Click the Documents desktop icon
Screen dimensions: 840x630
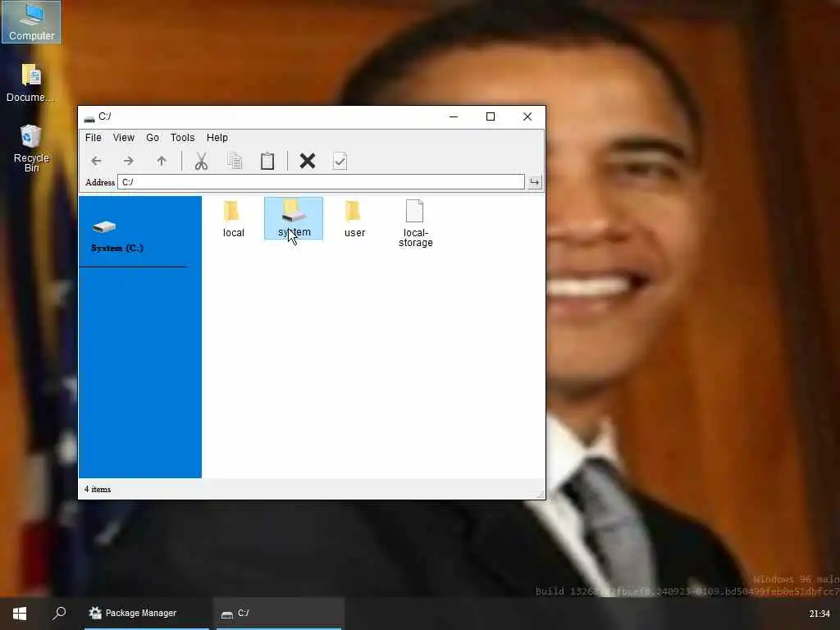click(x=30, y=83)
